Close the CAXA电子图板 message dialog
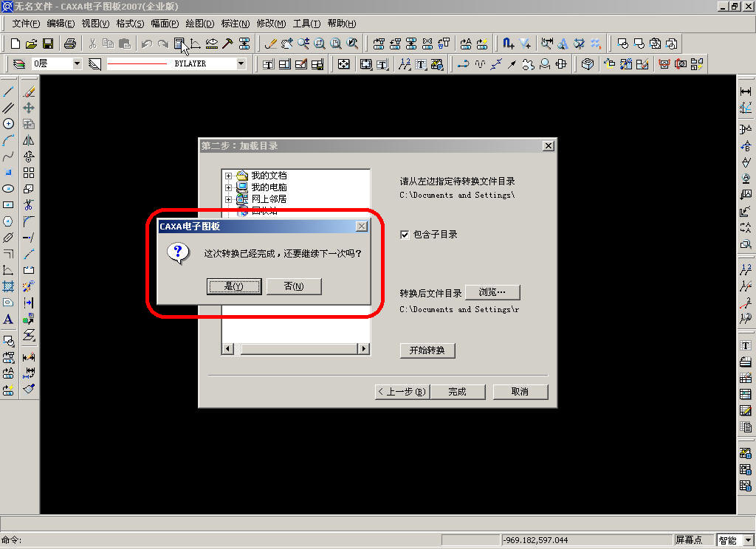Image resolution: width=756 pixels, height=549 pixels. 362,227
